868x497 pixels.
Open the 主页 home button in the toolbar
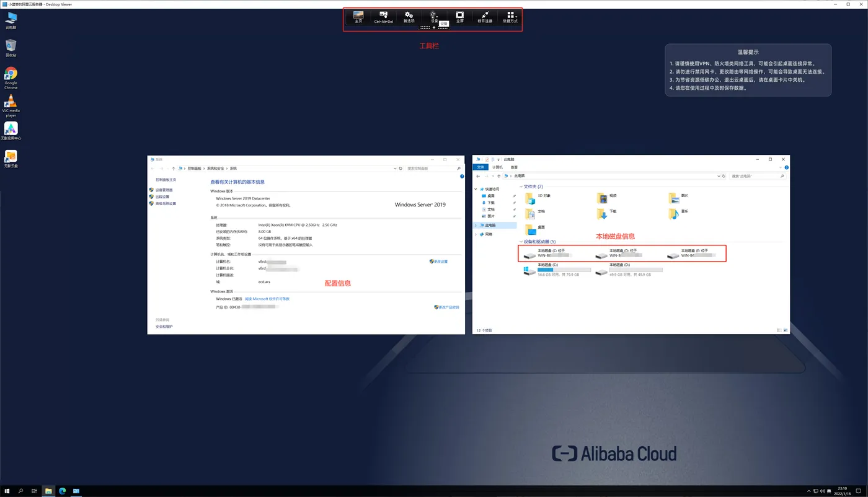pos(358,17)
